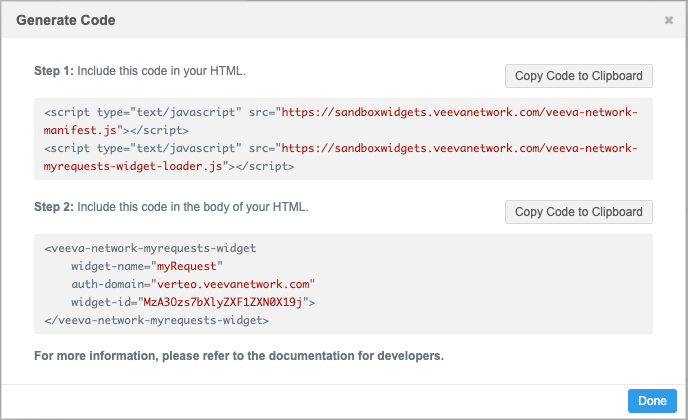The width and height of the screenshot is (688, 420).
Task: Click the verteo.veevanetwork.com auth-domain value
Action: 242,283
